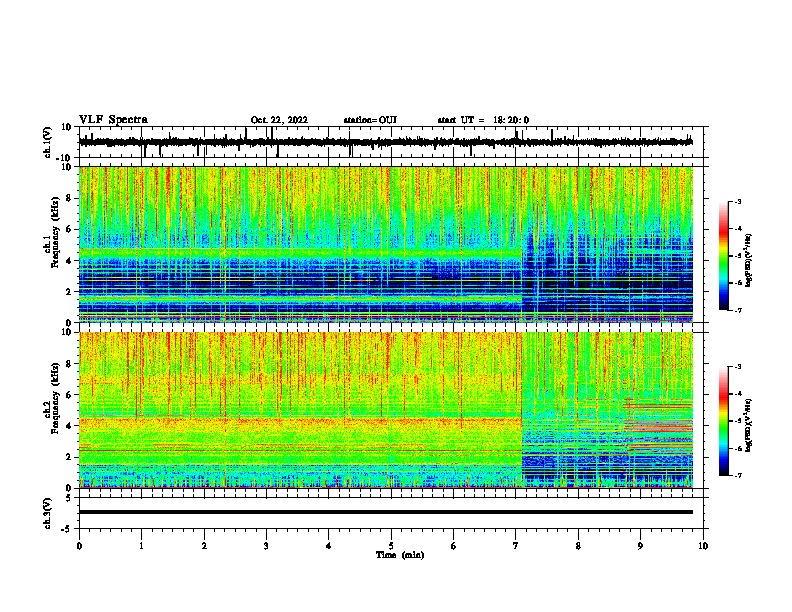Click the "4" tick label on Time axis

point(329,546)
